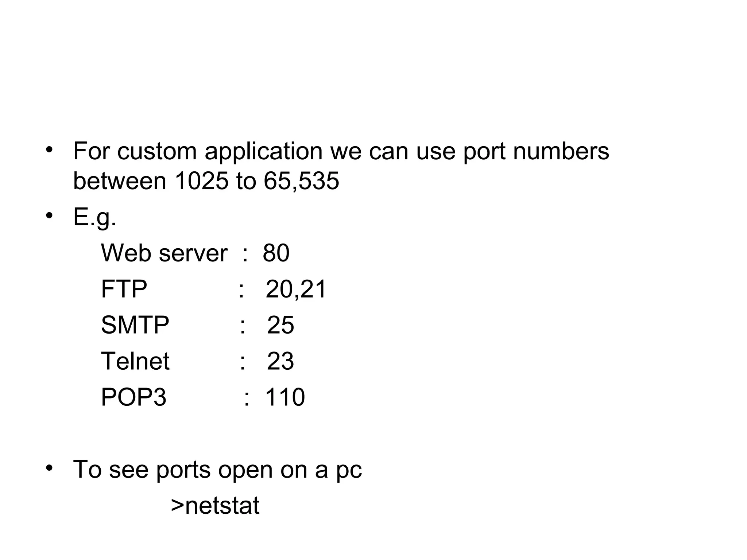
Task: Click port number 80
Action: 276,253
